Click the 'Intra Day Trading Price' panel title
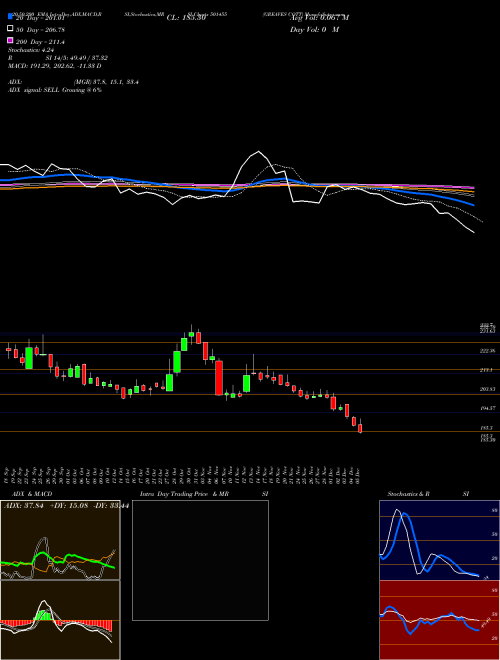The width and height of the screenshot is (500, 660). tap(174, 494)
